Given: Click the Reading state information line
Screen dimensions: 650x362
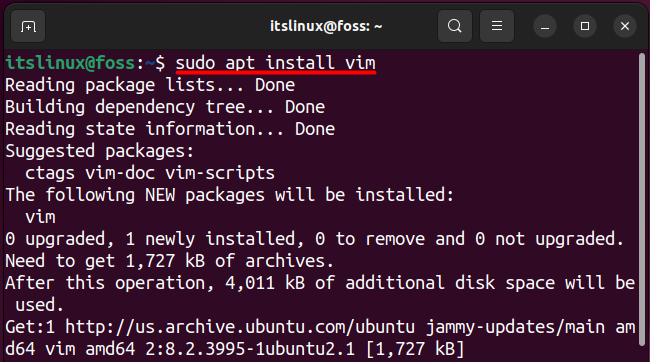Looking at the screenshot, I should click(x=170, y=129).
